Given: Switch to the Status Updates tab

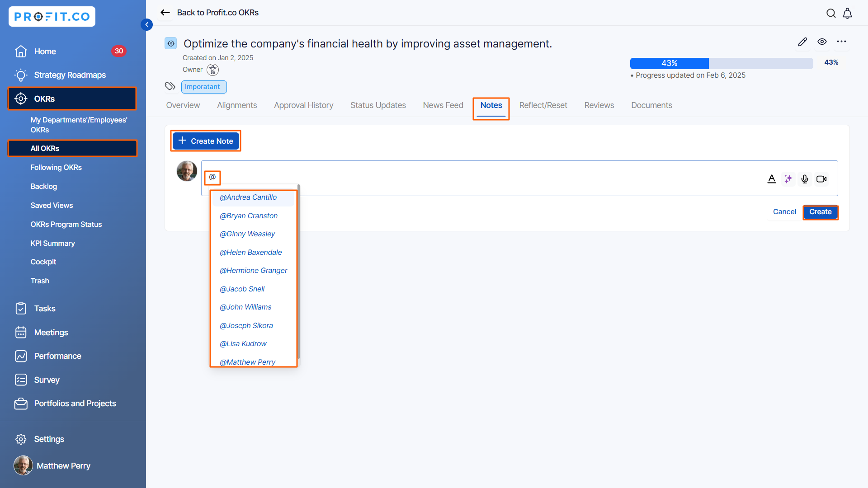Looking at the screenshot, I should click(378, 105).
